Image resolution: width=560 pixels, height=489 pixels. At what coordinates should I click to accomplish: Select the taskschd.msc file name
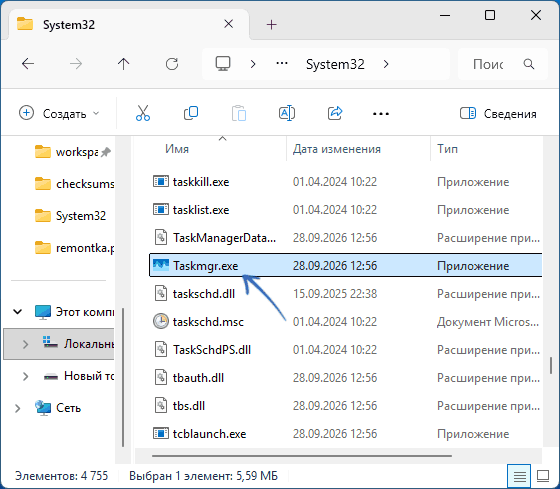208,322
